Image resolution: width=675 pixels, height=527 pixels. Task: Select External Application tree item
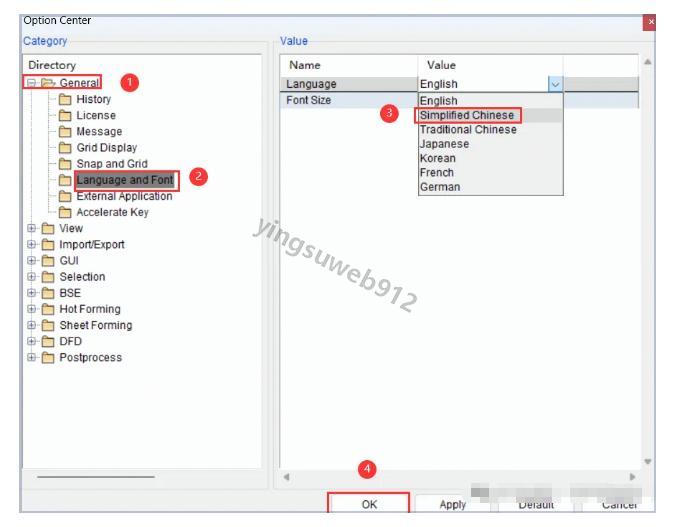click(124, 196)
